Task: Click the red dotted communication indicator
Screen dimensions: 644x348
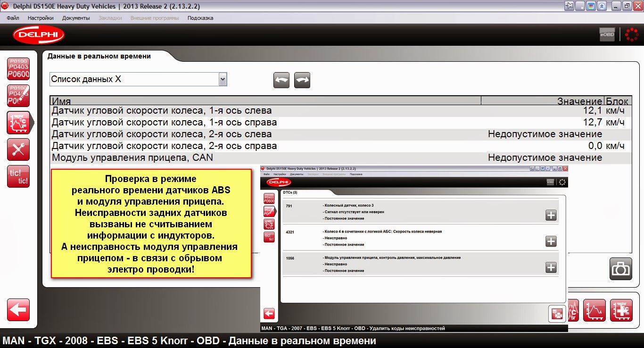Action: pos(631,34)
